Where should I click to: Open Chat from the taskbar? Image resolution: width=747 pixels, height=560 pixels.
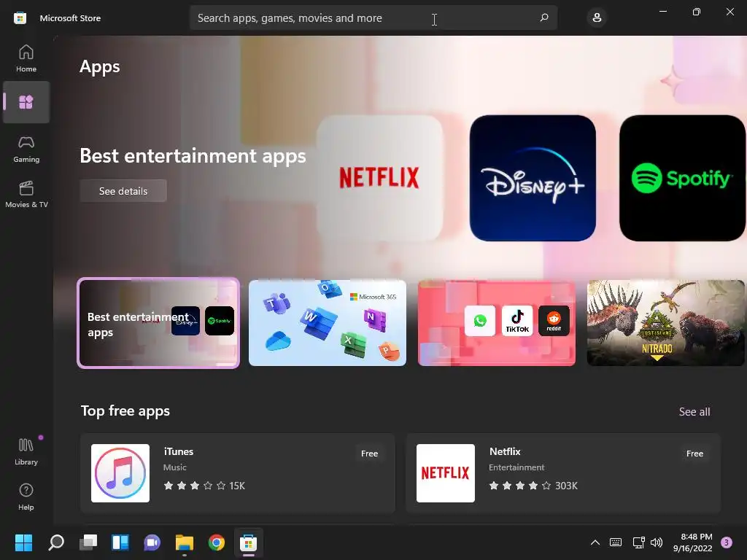pos(152,542)
